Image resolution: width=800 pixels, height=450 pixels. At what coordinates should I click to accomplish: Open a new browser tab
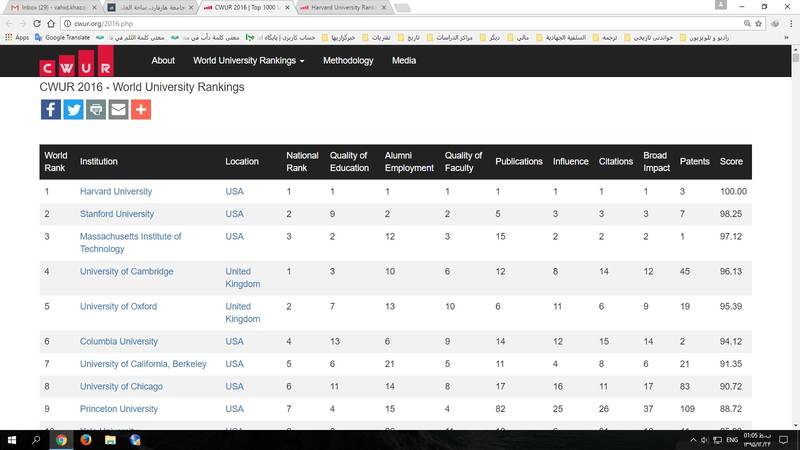coord(403,8)
